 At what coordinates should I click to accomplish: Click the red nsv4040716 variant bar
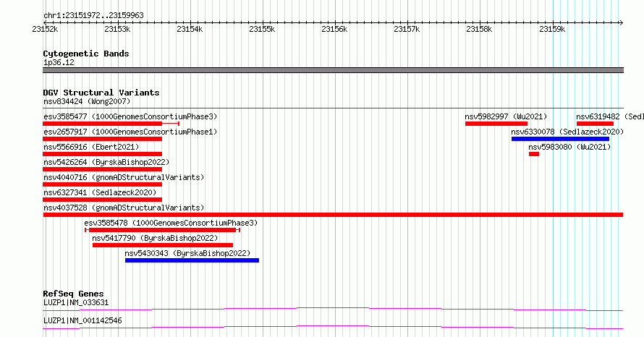click(x=103, y=184)
